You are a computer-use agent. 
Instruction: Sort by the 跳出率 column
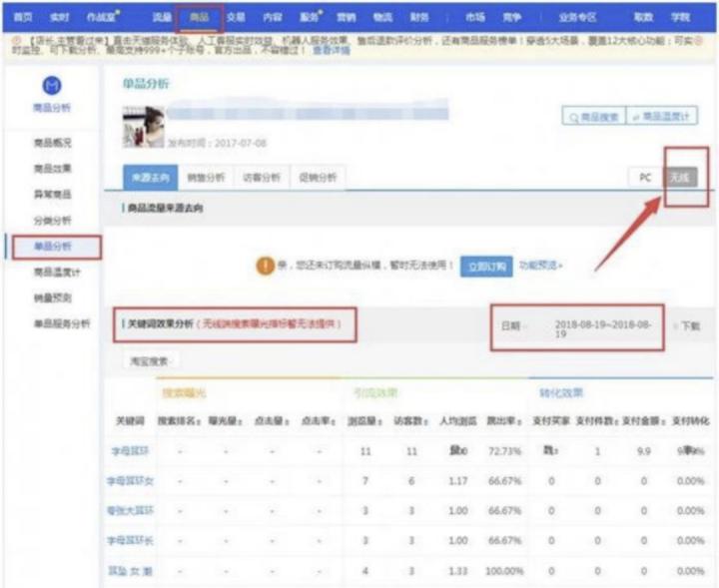pos(504,420)
